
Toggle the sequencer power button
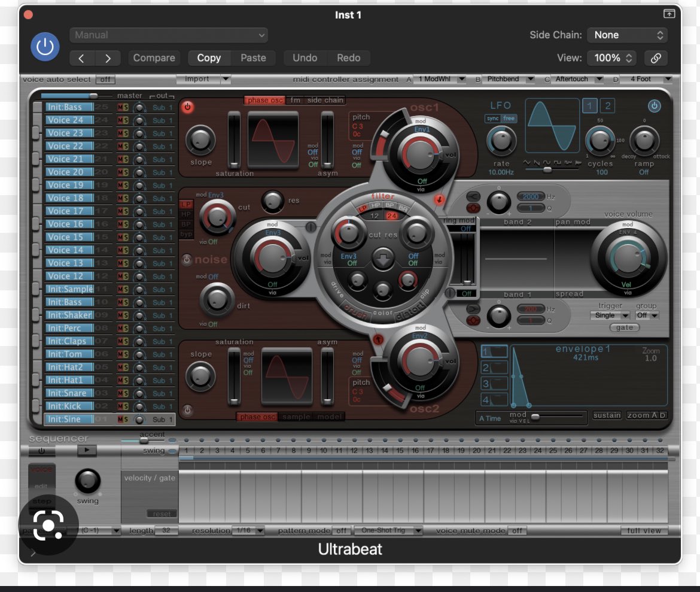pos(41,451)
